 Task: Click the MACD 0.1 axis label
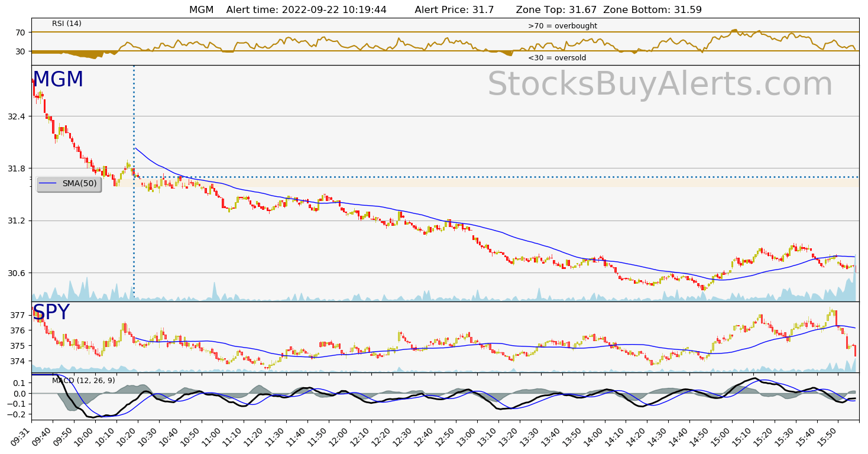[18, 383]
